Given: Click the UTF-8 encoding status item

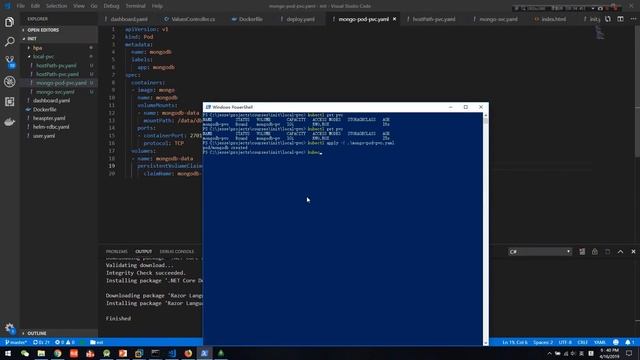Looking at the screenshot, I should [565, 342].
